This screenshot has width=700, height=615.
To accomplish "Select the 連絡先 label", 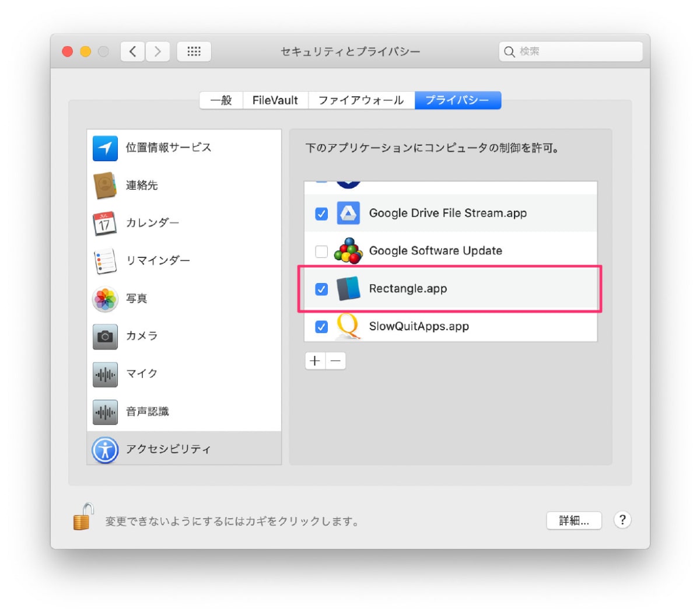I will 142,186.
